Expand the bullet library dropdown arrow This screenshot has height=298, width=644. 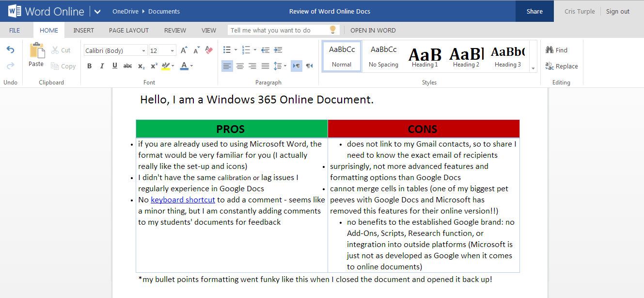click(236, 50)
